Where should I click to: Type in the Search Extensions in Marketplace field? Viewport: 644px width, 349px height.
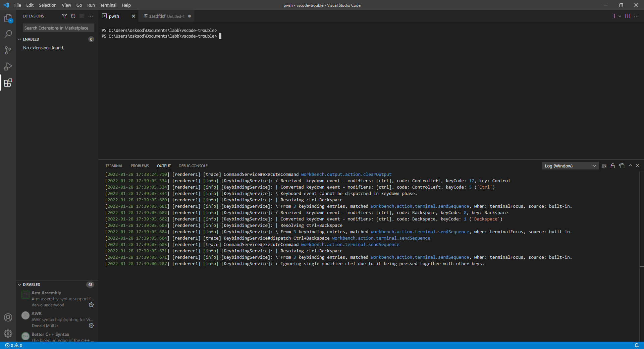(x=58, y=28)
